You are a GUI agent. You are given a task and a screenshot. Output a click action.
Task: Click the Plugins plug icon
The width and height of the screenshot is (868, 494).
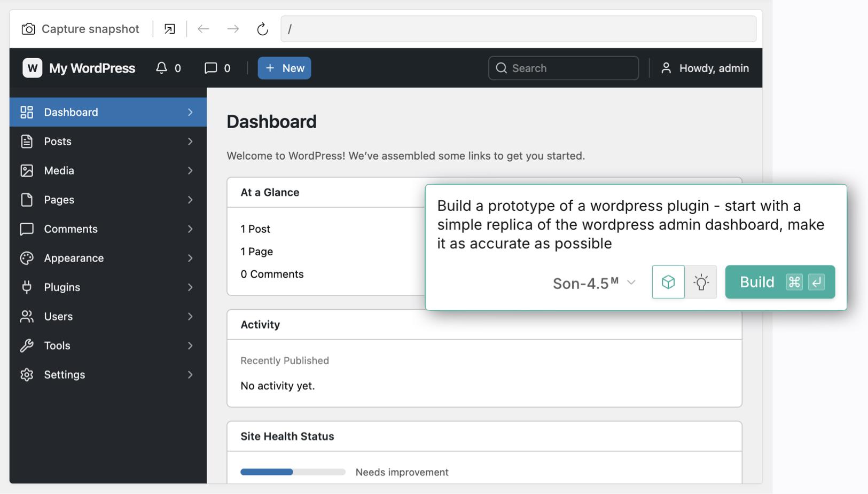pyautogui.click(x=27, y=287)
